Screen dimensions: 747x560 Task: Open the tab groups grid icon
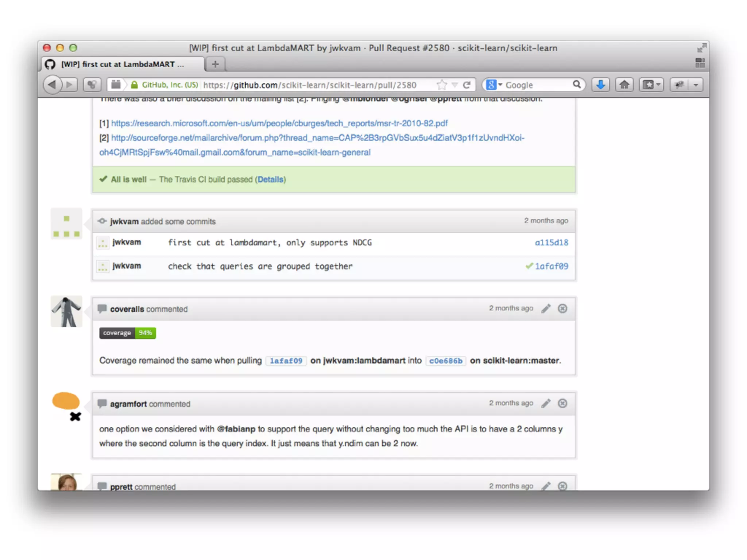pos(700,63)
